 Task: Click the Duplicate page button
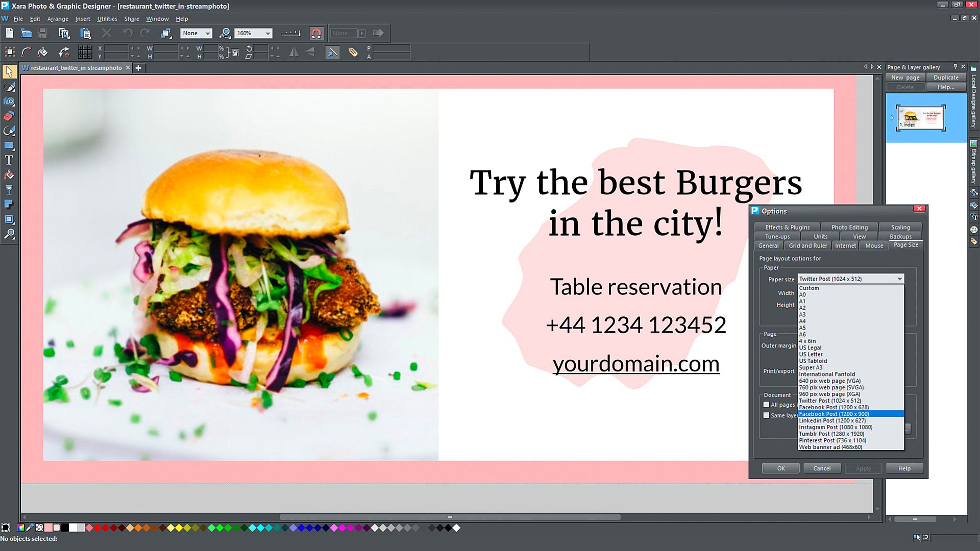[946, 78]
